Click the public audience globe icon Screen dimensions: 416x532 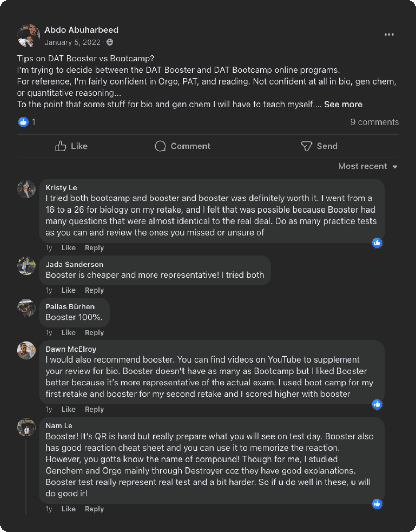(110, 42)
